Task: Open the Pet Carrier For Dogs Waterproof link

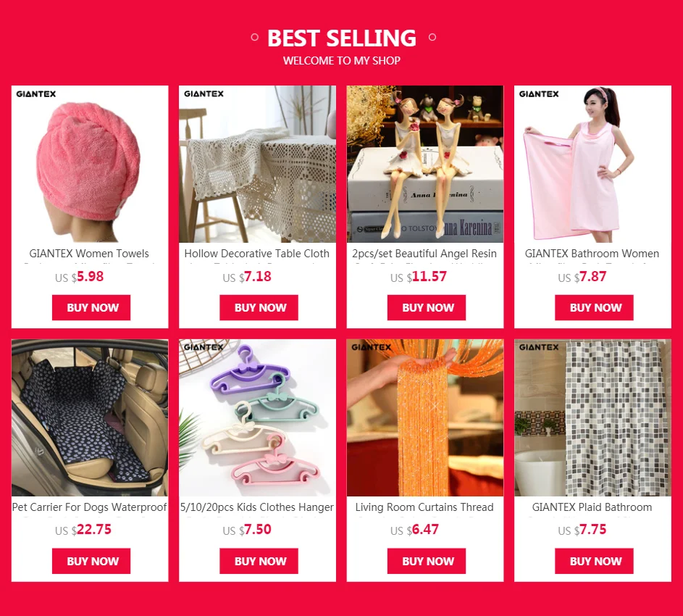Action: tap(89, 507)
